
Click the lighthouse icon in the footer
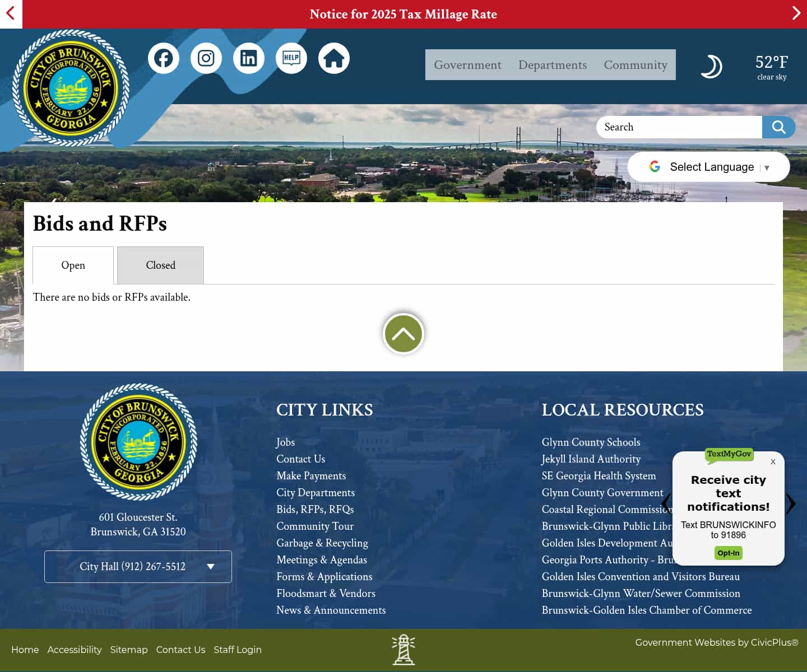(403, 650)
